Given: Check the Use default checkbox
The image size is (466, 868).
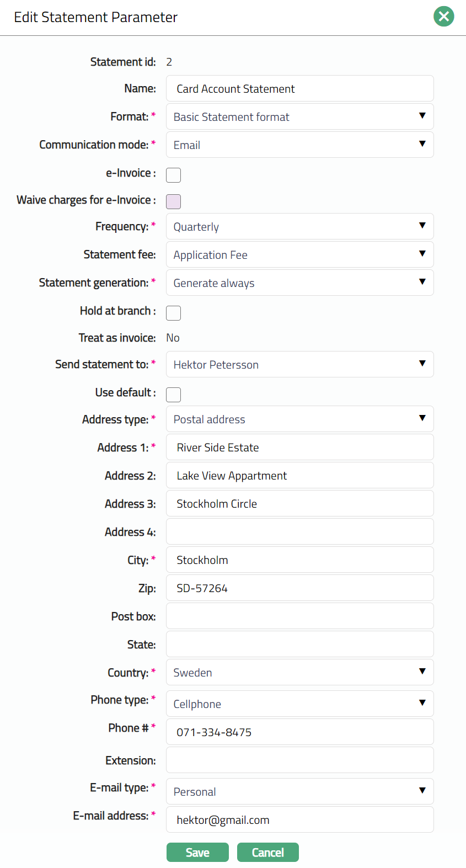Looking at the screenshot, I should 174,395.
